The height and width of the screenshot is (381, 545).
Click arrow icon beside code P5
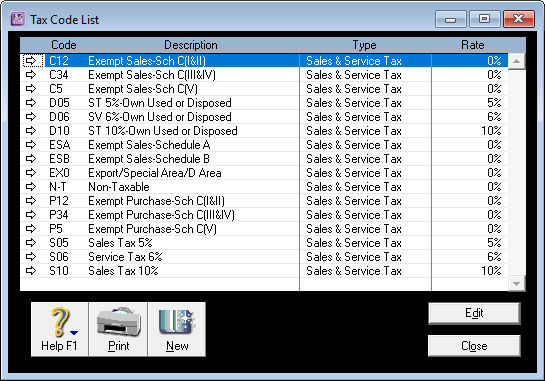pos(31,229)
